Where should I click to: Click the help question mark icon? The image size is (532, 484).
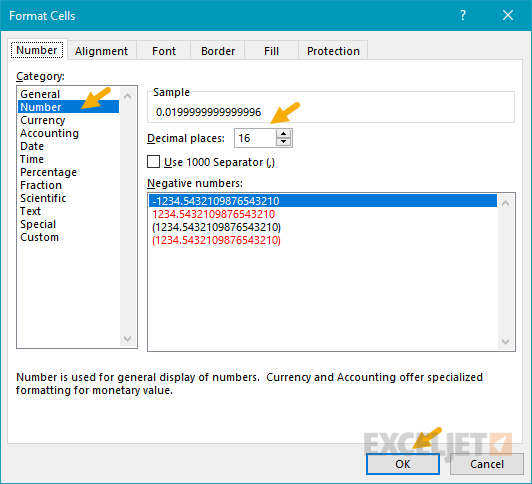point(463,15)
